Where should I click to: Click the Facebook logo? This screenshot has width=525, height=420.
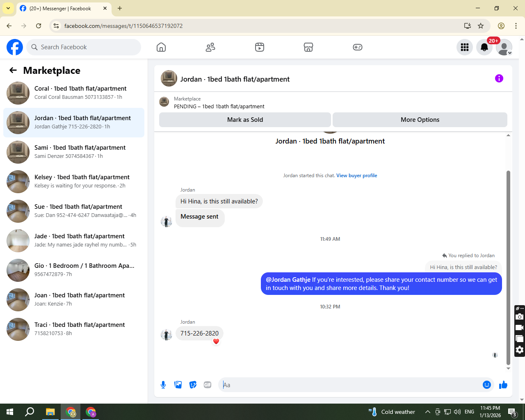click(15, 47)
